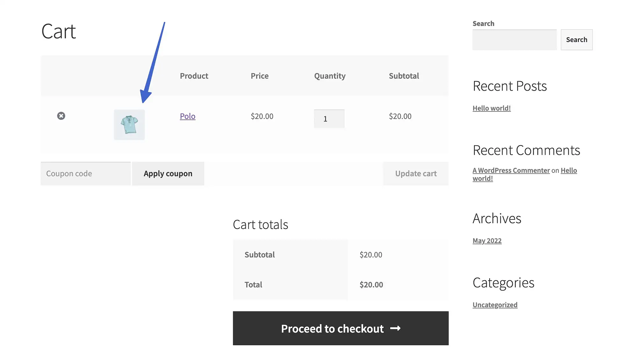Click the A WordPress Commenter link
The width and height of the screenshot is (637, 364).
511,170
